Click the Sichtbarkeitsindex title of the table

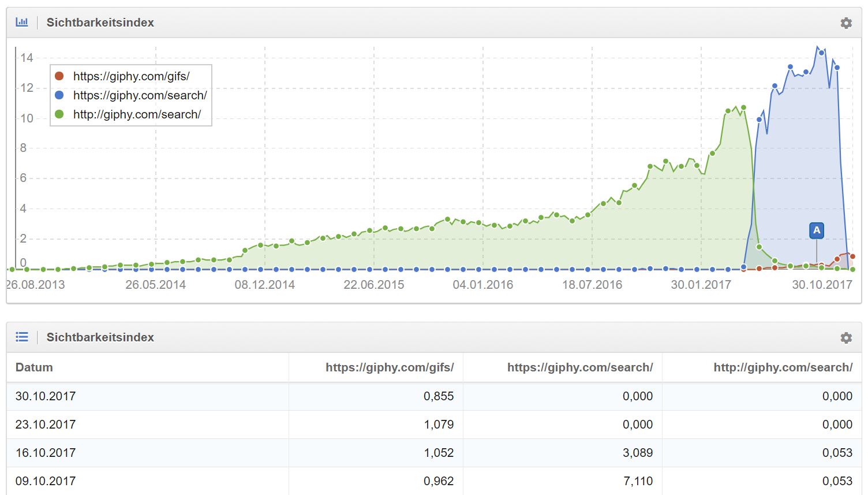point(100,337)
